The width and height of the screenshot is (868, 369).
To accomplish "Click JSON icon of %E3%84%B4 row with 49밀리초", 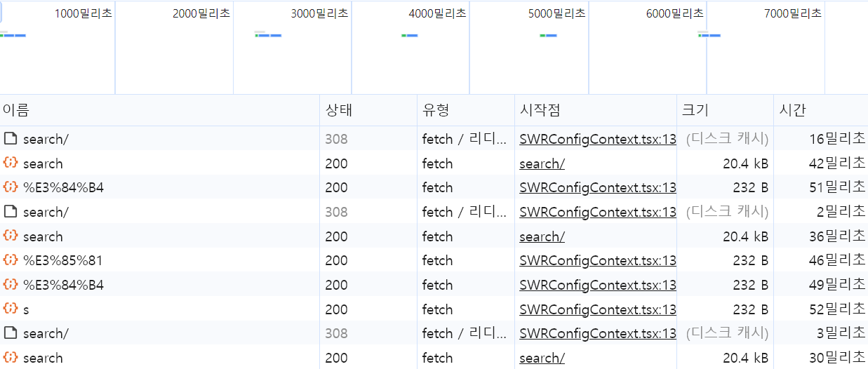I will point(11,285).
